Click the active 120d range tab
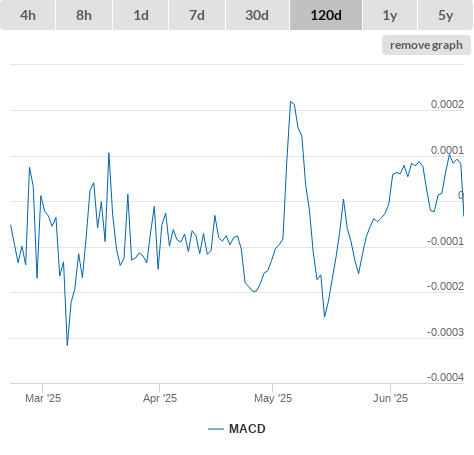The width and height of the screenshot is (474, 455). (x=326, y=15)
